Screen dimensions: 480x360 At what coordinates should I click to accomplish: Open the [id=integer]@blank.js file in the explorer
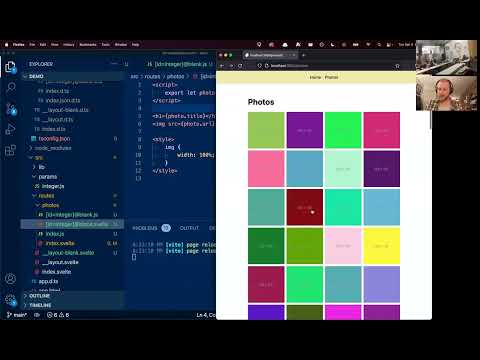pos(71,215)
